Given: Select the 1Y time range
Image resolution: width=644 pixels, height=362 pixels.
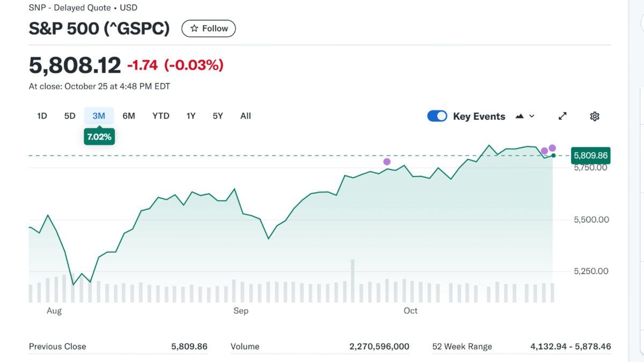Looking at the screenshot, I should [x=191, y=116].
